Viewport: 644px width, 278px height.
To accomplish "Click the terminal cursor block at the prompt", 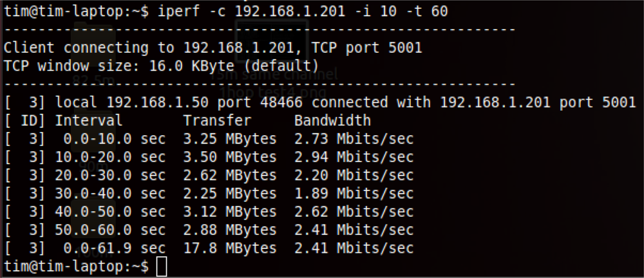I will coord(161,266).
